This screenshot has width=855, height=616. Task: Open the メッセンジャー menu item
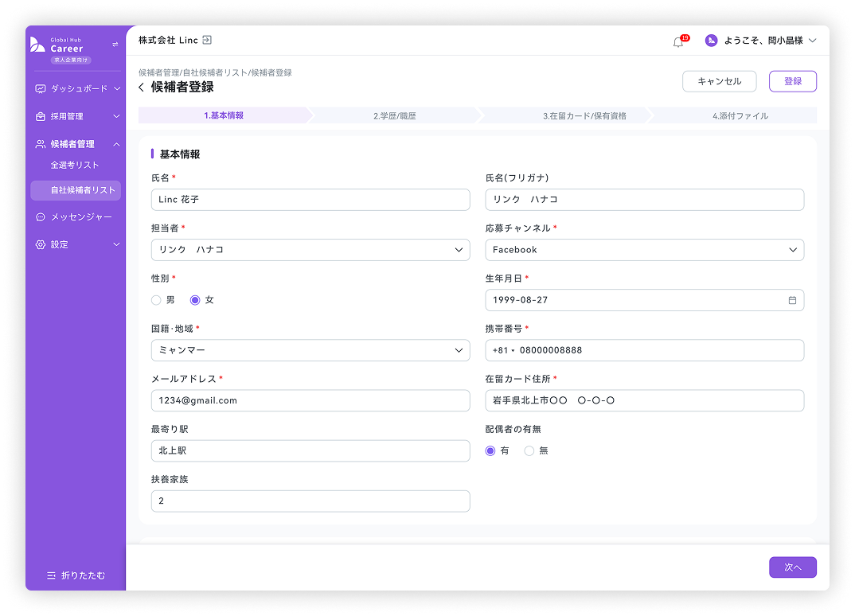[76, 217]
